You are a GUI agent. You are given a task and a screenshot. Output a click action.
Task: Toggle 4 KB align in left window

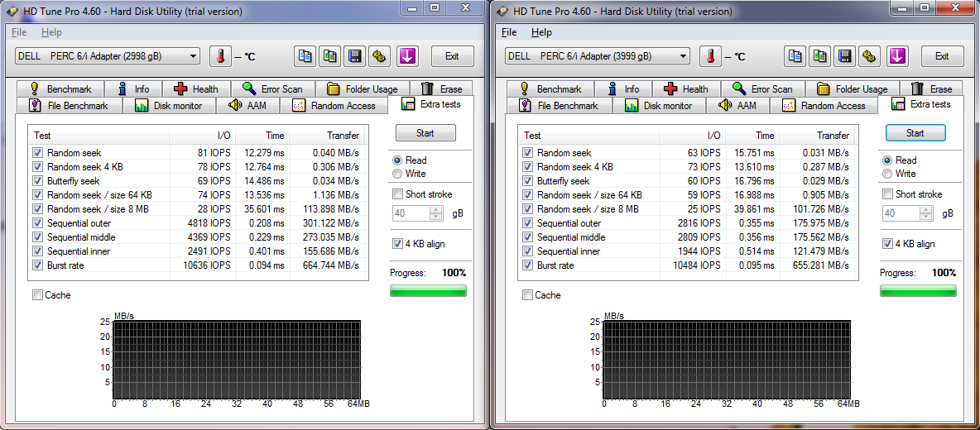coord(396,244)
